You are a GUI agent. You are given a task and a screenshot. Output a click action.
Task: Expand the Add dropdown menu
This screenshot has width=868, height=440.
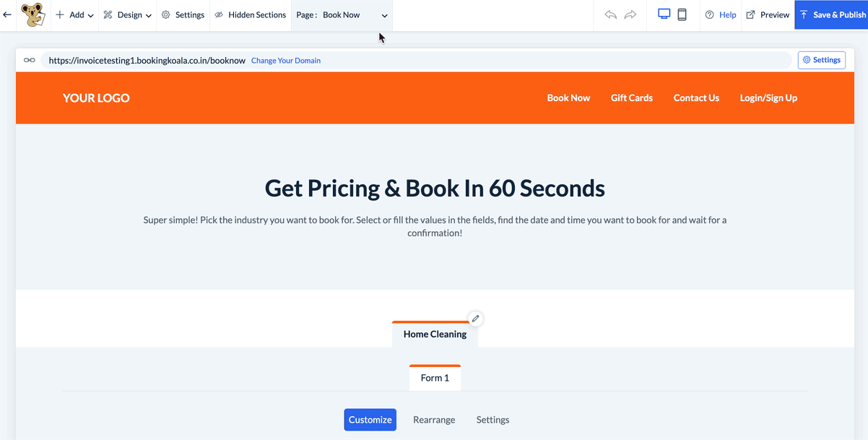pos(74,14)
